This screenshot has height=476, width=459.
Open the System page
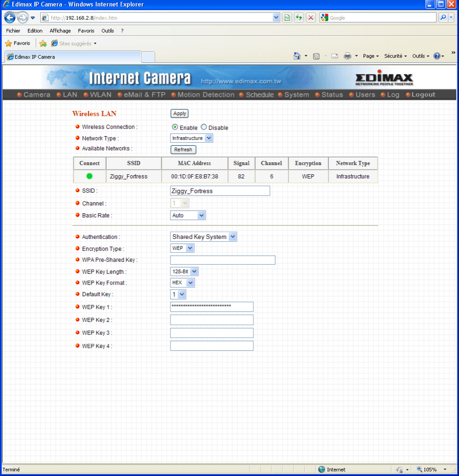pyautogui.click(x=294, y=95)
